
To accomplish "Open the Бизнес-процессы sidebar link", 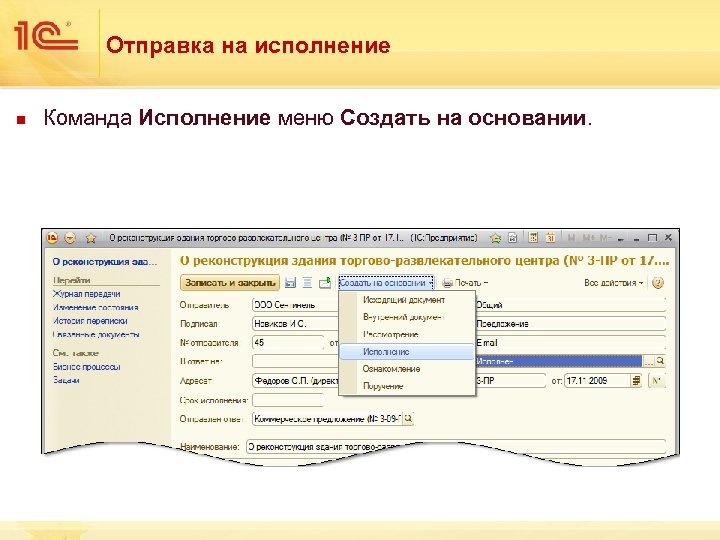I will pos(86,367).
